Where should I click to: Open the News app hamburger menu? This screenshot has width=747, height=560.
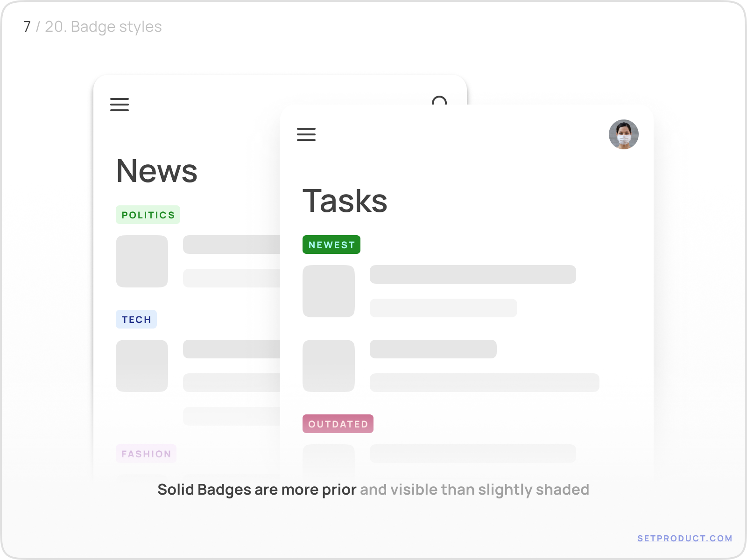point(120,105)
